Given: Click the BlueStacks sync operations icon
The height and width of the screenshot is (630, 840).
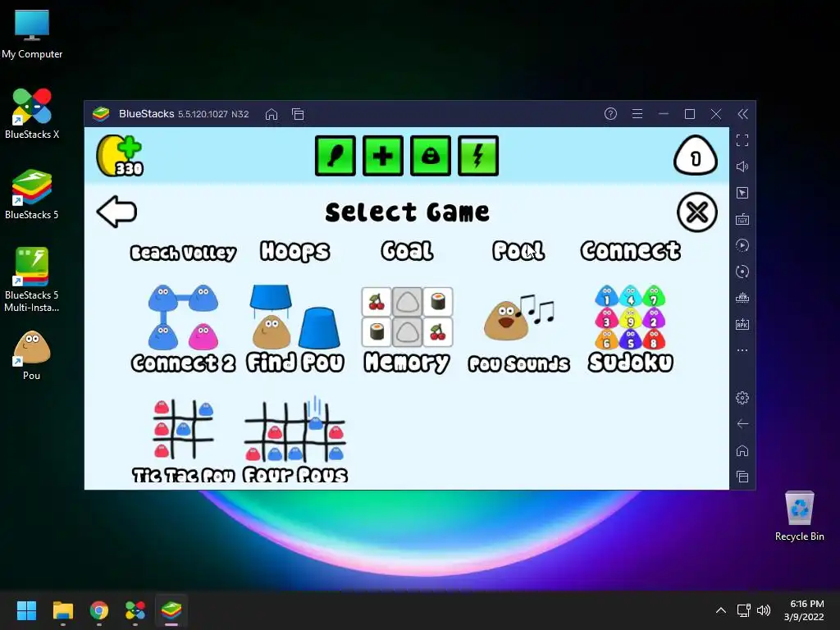Looking at the screenshot, I should (x=742, y=272).
